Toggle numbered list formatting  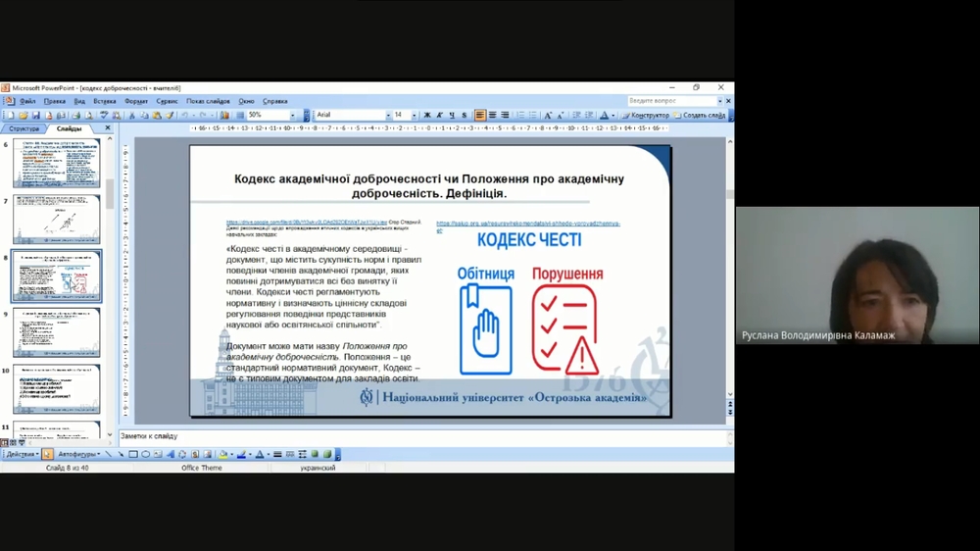[x=520, y=115]
